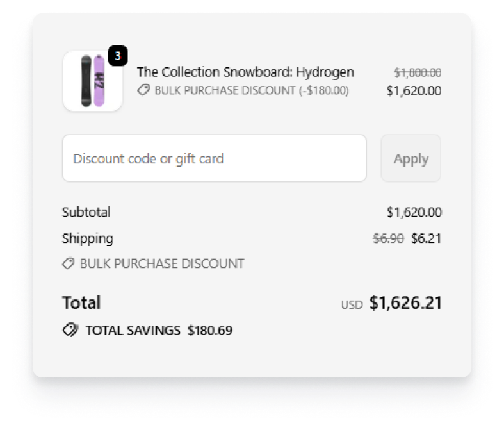Click the snowboard product thumbnail

coord(92,81)
